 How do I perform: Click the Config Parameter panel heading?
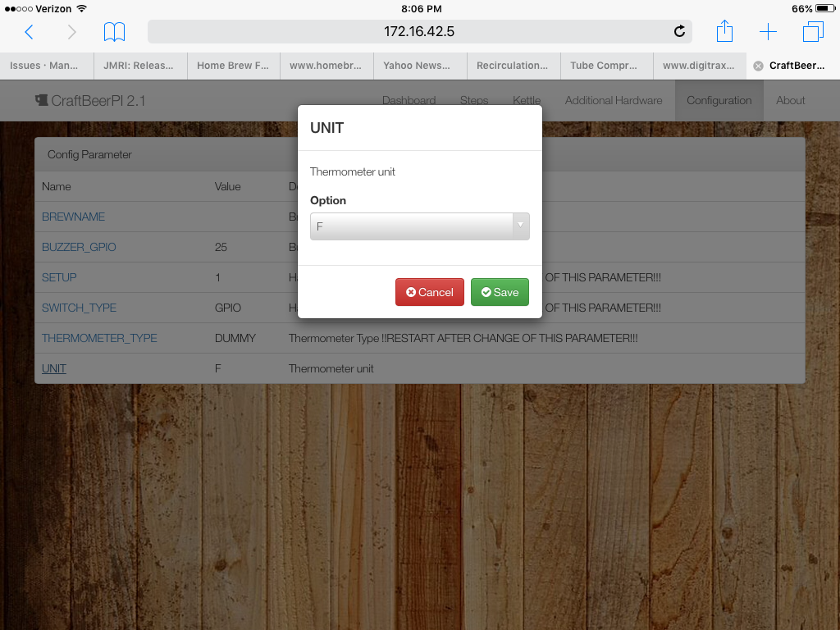pyautogui.click(x=89, y=154)
